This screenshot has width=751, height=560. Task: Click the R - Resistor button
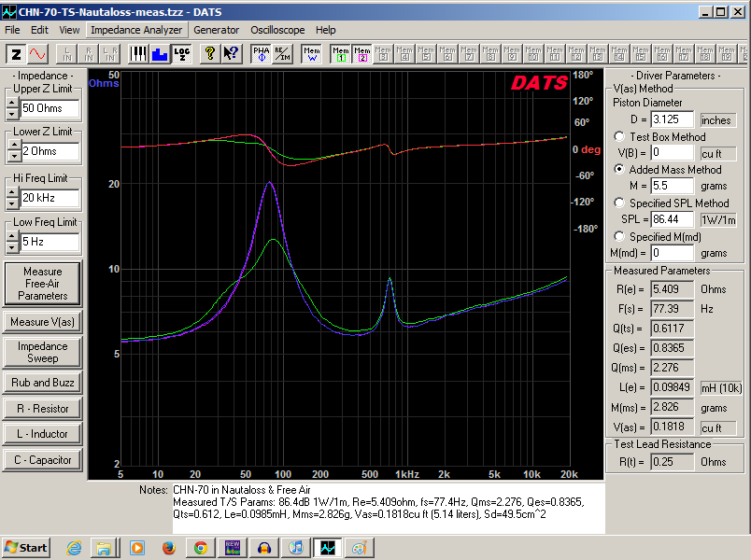[43, 408]
